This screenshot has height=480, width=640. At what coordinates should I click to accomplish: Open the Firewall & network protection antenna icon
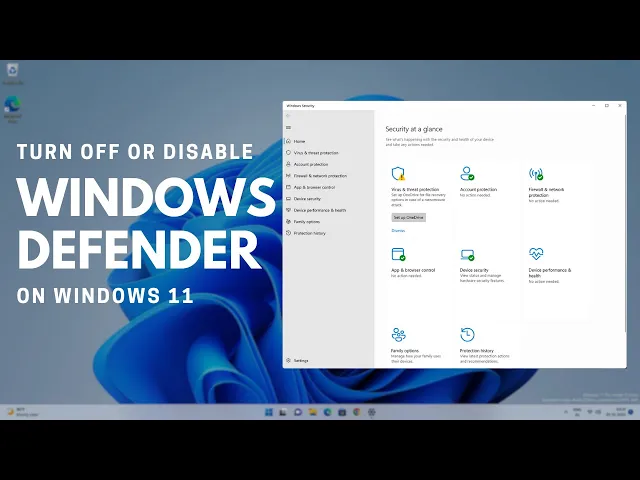pyautogui.click(x=536, y=174)
